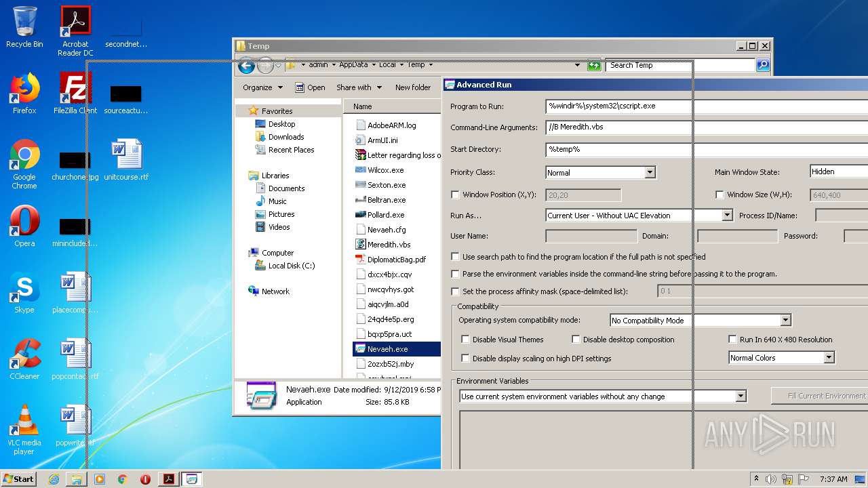
Task: Click the Windows Explorer taskbar icon
Action: coord(77,479)
